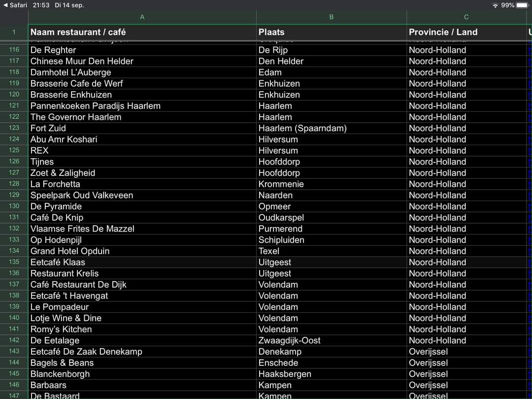Select cell 'De Eetalage'
Screen dimensions: 532x399
[142, 341]
